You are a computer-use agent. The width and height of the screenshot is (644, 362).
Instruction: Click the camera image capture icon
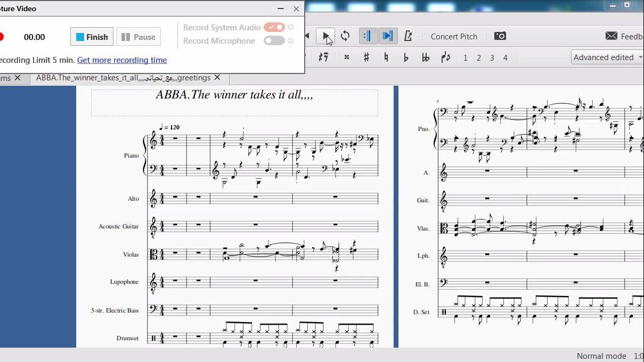pos(500,36)
